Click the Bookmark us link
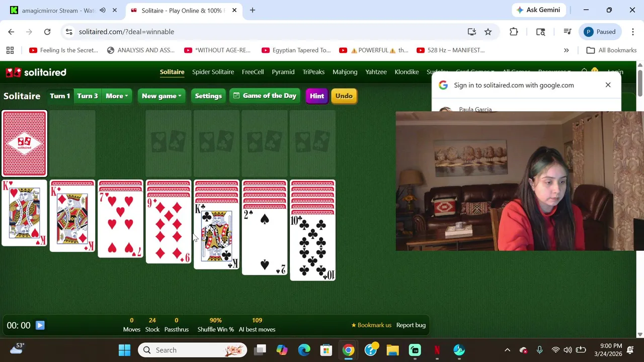644x362 pixels. 371,325
